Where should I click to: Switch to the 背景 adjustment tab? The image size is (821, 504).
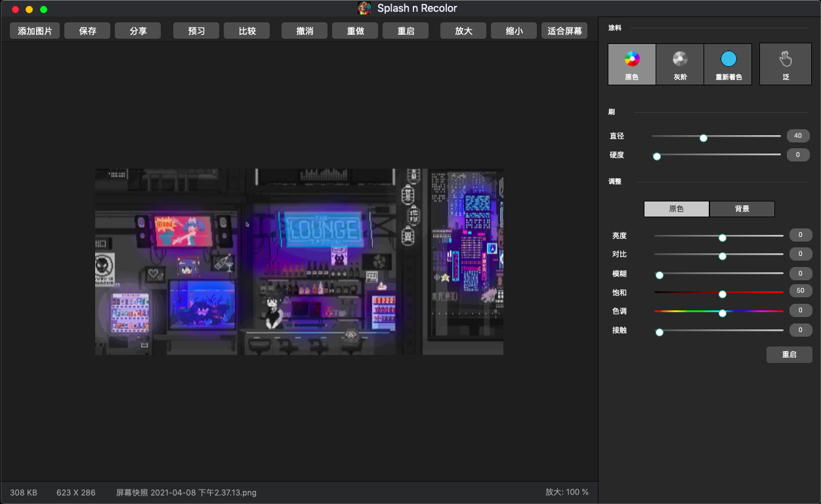pos(742,209)
